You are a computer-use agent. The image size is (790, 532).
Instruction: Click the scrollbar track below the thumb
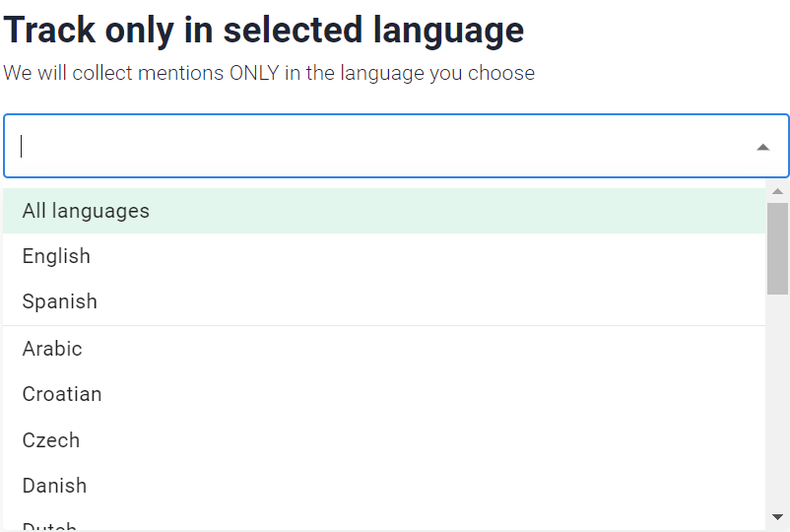[777, 404]
